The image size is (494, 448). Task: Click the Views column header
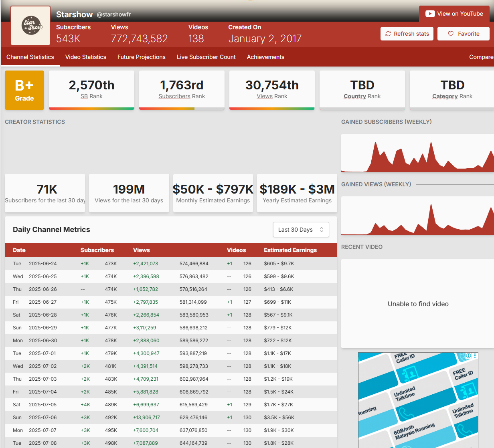[142, 250]
